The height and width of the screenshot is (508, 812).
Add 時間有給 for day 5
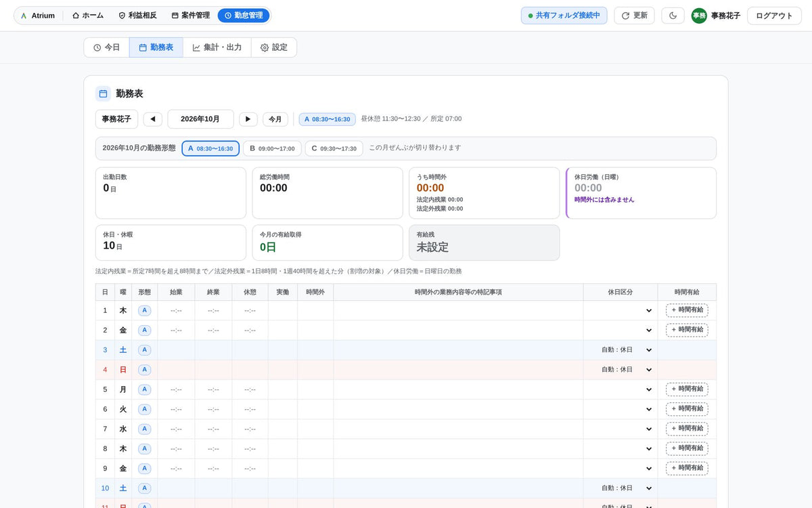[687, 389]
